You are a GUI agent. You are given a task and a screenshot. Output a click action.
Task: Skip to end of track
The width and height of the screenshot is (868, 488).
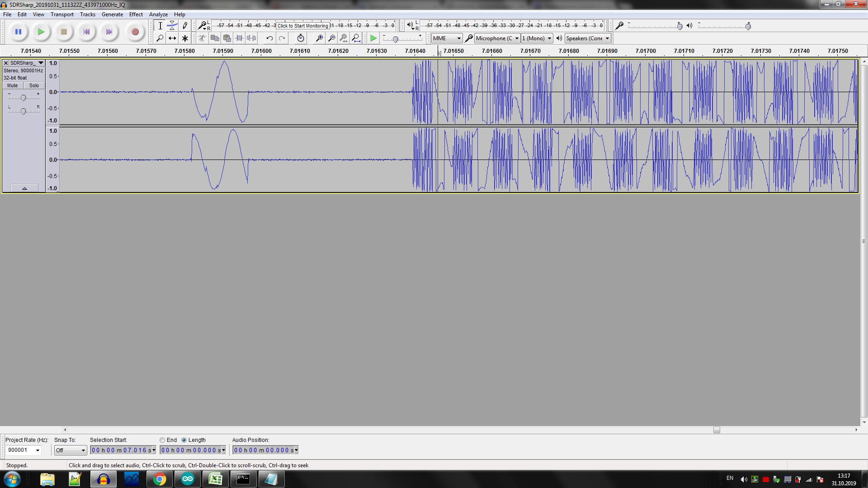coord(109,32)
